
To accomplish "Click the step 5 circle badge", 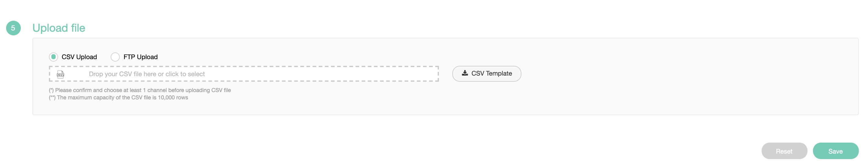I will 13,28.
